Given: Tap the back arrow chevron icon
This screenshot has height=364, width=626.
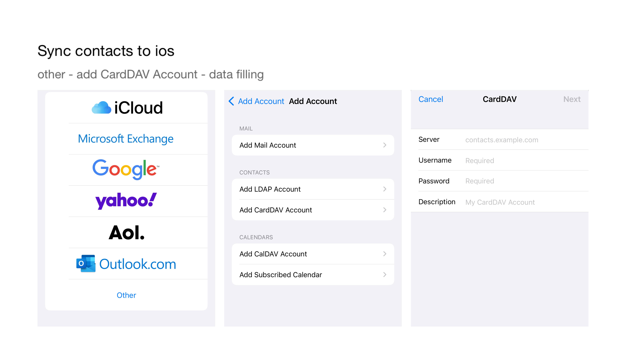Looking at the screenshot, I should coord(231,101).
